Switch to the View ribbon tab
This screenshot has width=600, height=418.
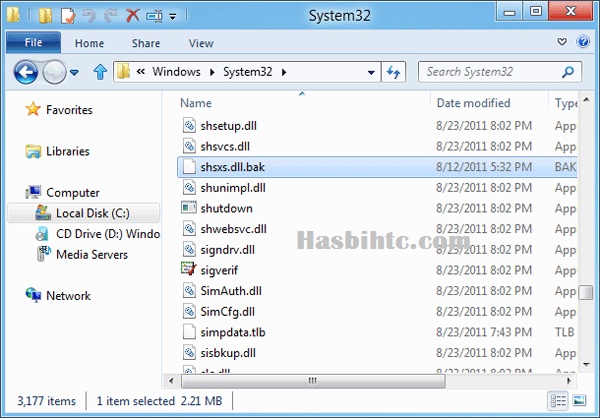pos(201,43)
